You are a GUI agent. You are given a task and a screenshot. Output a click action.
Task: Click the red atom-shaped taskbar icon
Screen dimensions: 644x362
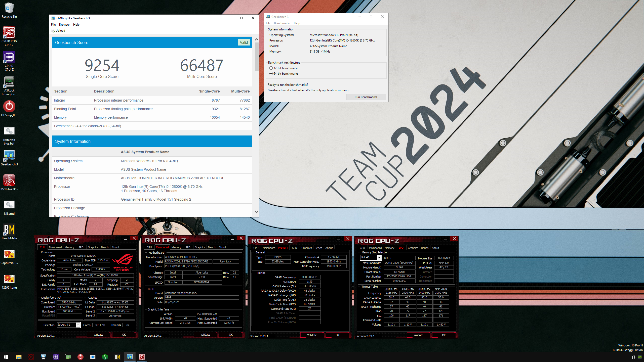31,357
